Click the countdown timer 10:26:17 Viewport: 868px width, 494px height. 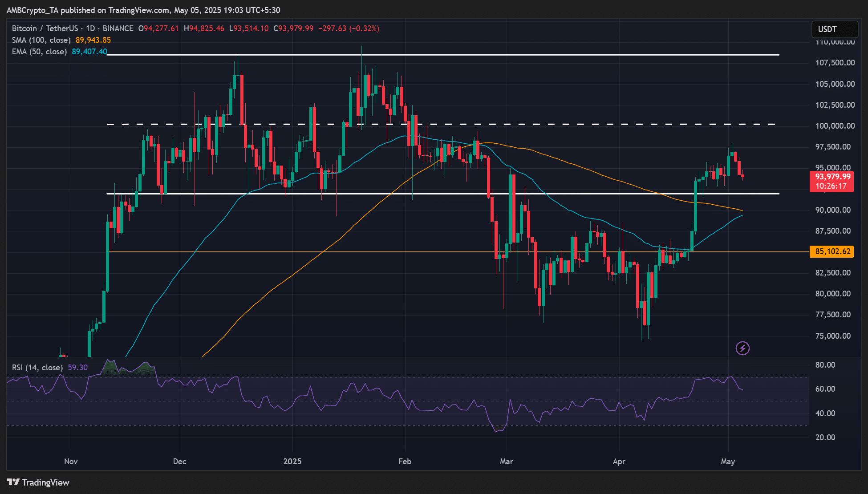pyautogui.click(x=831, y=186)
